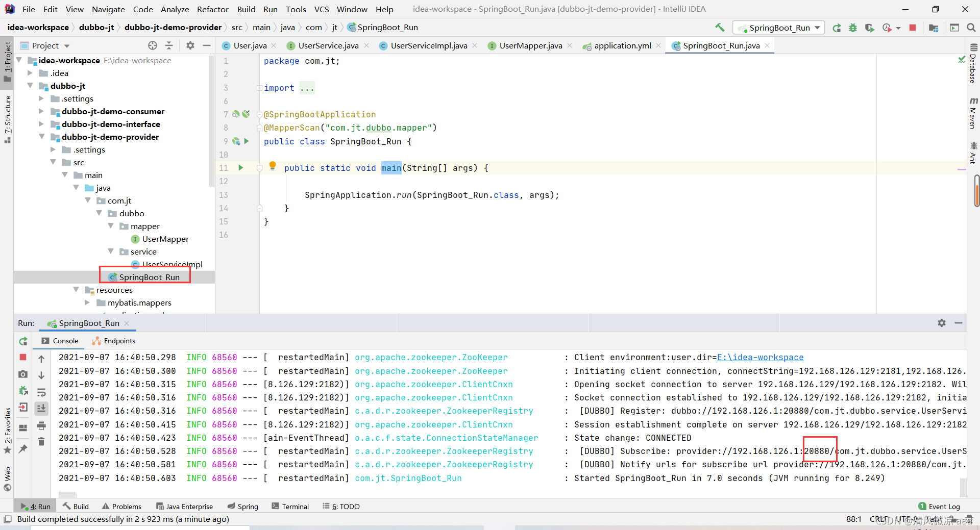Run with Coverage from top toolbar
Image resolution: width=980 pixels, height=530 pixels.
pyautogui.click(x=869, y=28)
